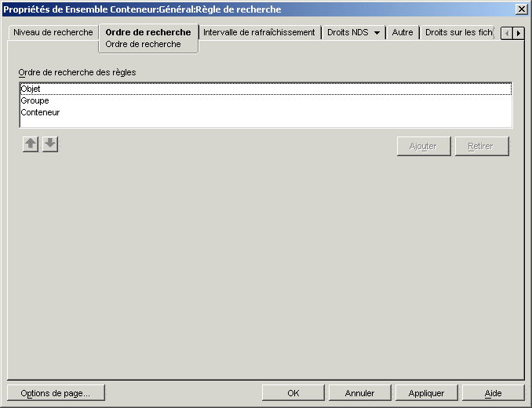Confirm with the OK button

293,393
